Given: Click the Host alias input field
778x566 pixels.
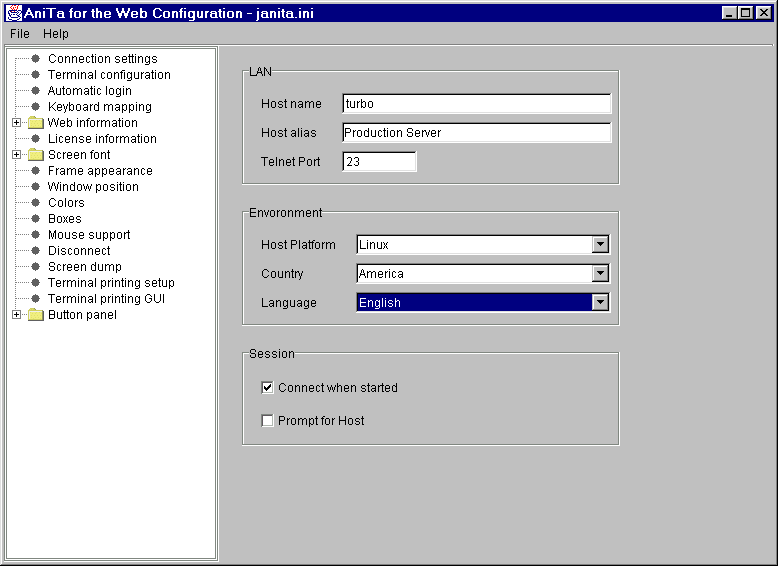Looking at the screenshot, I should tap(477, 132).
